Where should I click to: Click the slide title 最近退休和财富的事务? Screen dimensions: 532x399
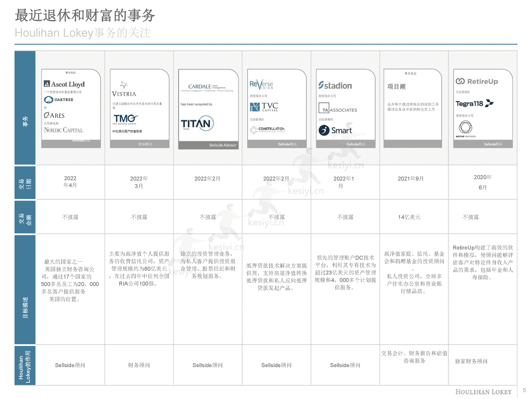pyautogui.click(x=85, y=16)
